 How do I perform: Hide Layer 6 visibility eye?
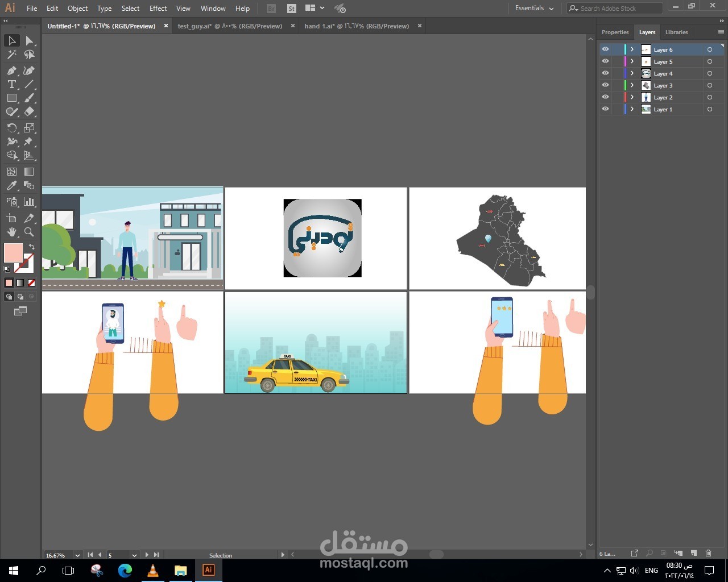605,49
